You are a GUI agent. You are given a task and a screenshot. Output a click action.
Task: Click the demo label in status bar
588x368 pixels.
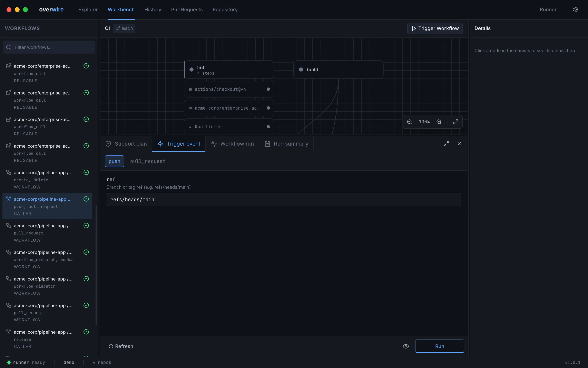pos(69,362)
